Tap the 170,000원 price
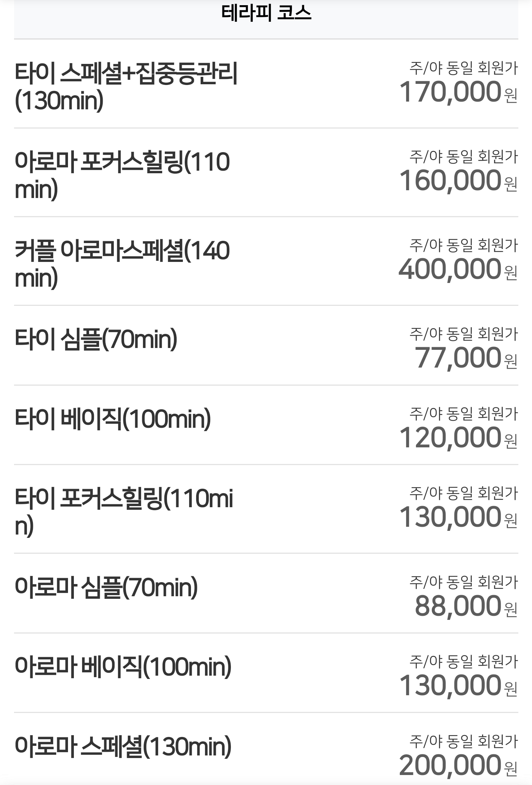This screenshot has height=785, width=532. 458,92
